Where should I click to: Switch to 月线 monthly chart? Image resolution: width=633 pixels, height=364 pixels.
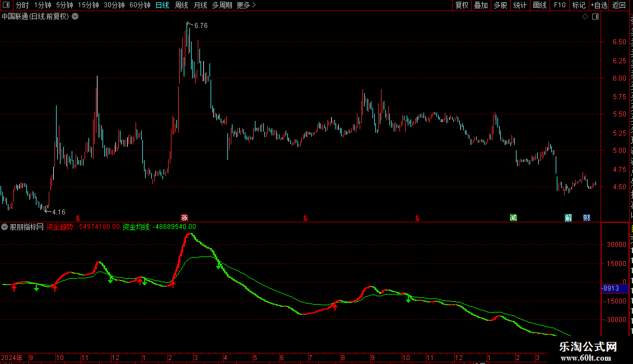click(x=200, y=5)
